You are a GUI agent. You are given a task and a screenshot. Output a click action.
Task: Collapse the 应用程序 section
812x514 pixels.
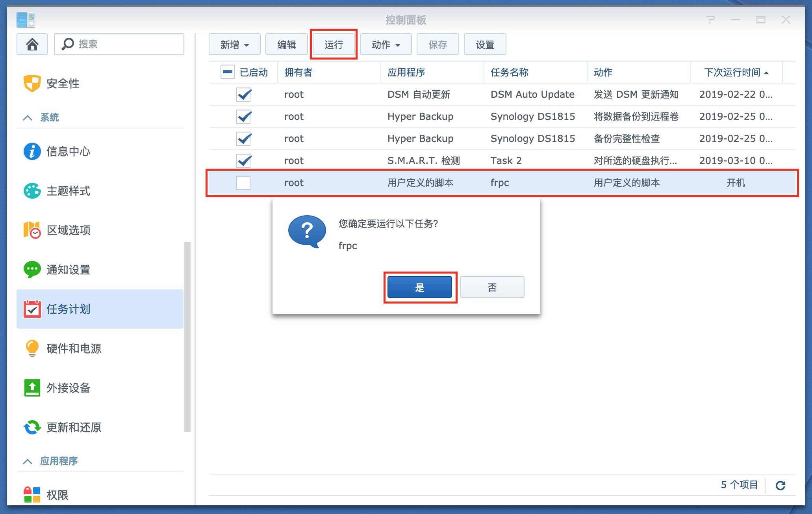pos(27,461)
